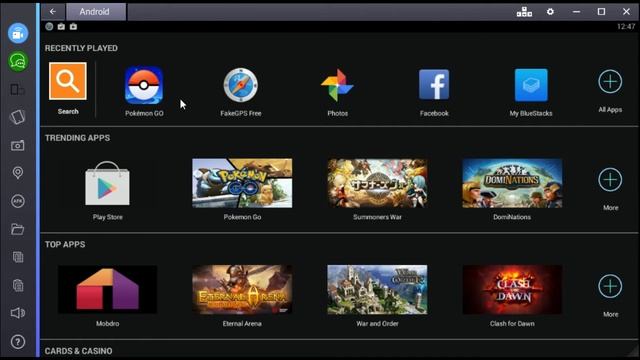Click the TOP APPS heading
The height and width of the screenshot is (360, 640).
(65, 244)
